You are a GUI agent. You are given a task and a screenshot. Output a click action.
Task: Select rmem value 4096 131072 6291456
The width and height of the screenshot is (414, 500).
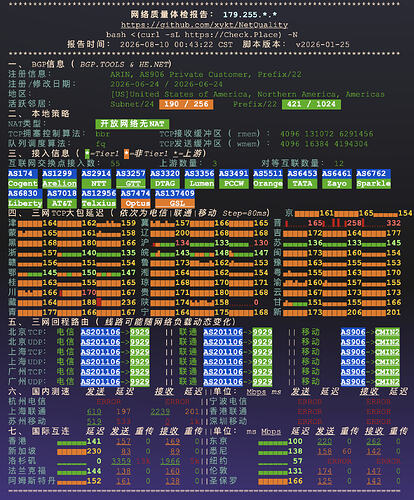[x=327, y=134]
